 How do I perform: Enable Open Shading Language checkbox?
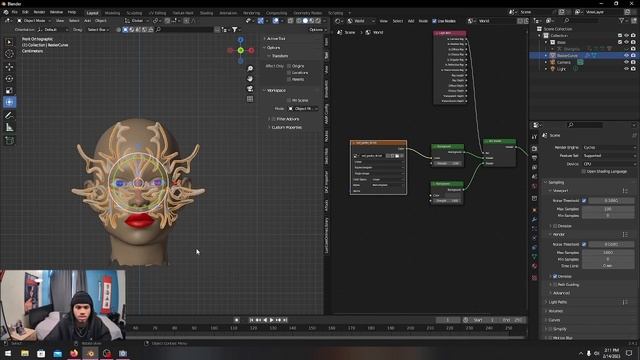click(584, 171)
